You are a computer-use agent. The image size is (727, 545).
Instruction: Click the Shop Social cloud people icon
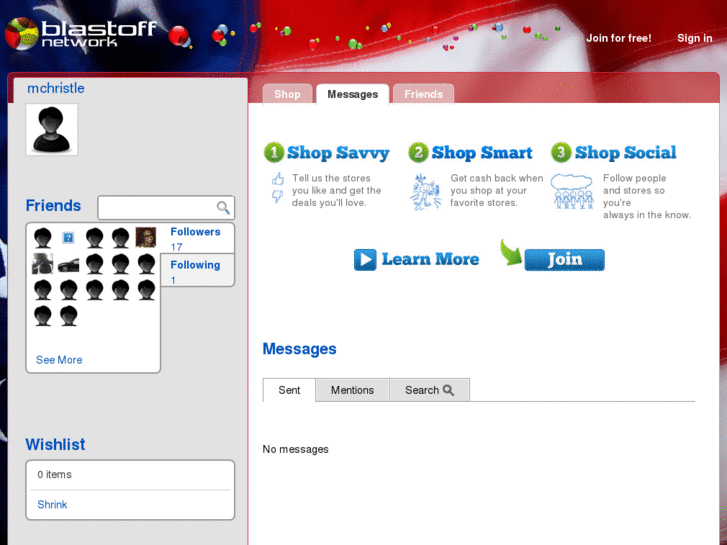coord(572,192)
